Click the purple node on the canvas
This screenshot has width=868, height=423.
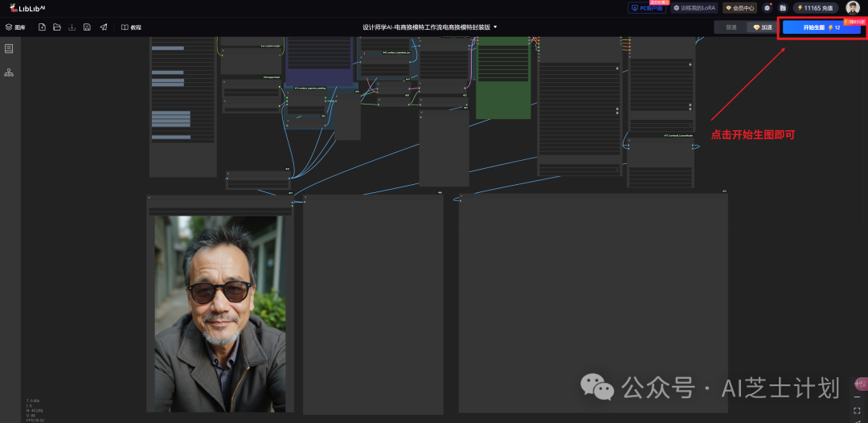point(319,61)
